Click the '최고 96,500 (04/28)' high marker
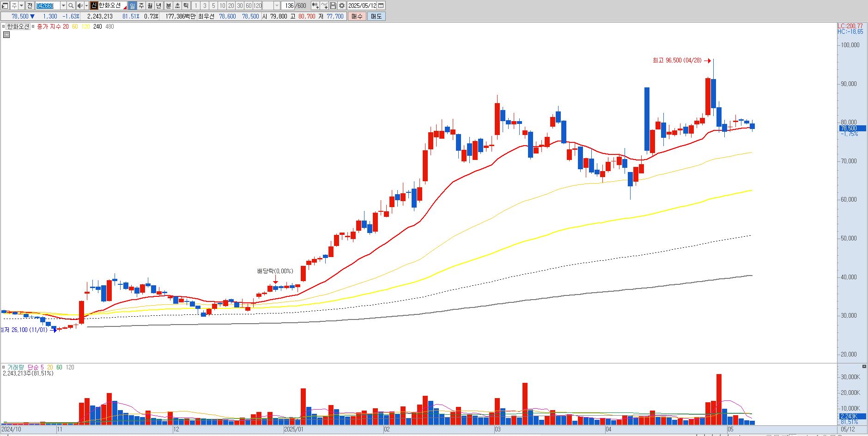The width and height of the screenshot is (868, 436). coord(677,61)
